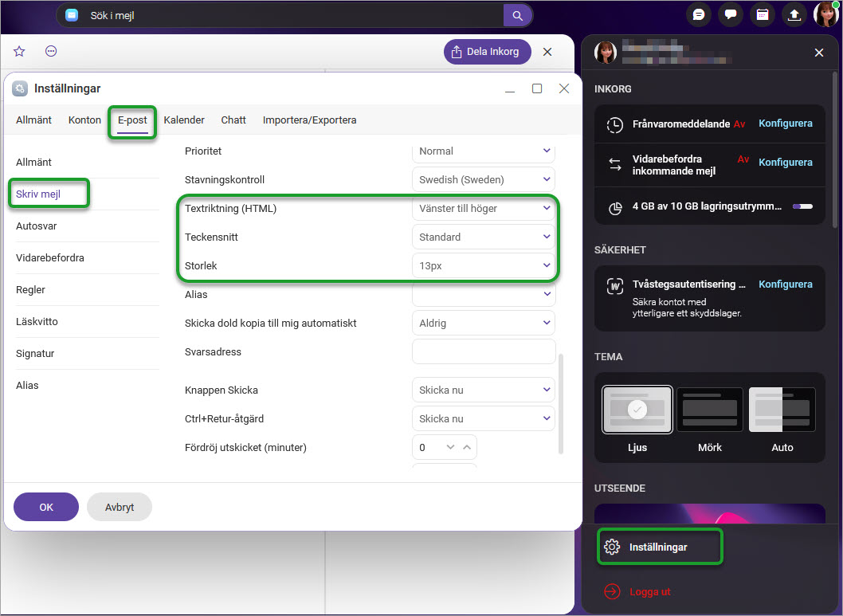
Task: Select the Mörk theme
Action: (709, 410)
